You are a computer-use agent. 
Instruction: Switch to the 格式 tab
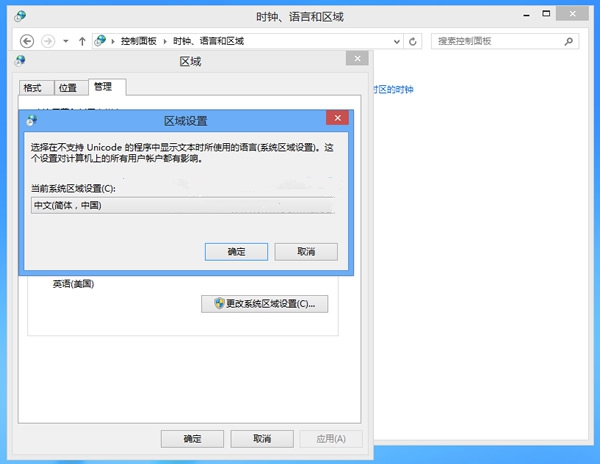(33, 88)
